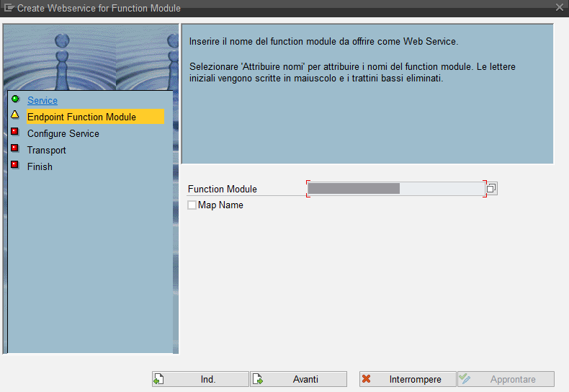Click the red status icon beside Finish
Image resolution: width=569 pixels, height=392 pixels.
point(15,165)
